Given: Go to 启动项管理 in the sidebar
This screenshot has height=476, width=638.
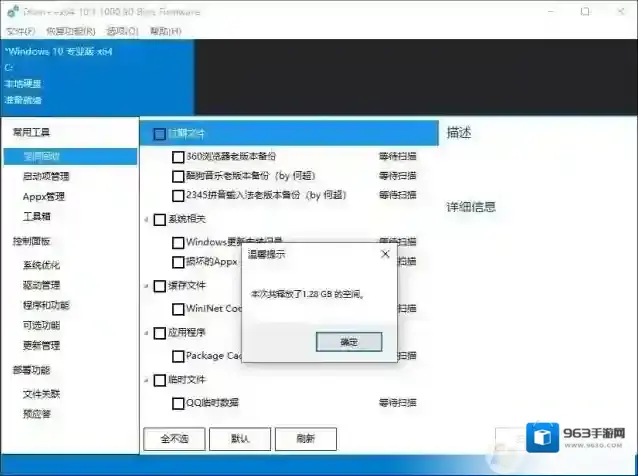Looking at the screenshot, I should [x=46, y=176].
